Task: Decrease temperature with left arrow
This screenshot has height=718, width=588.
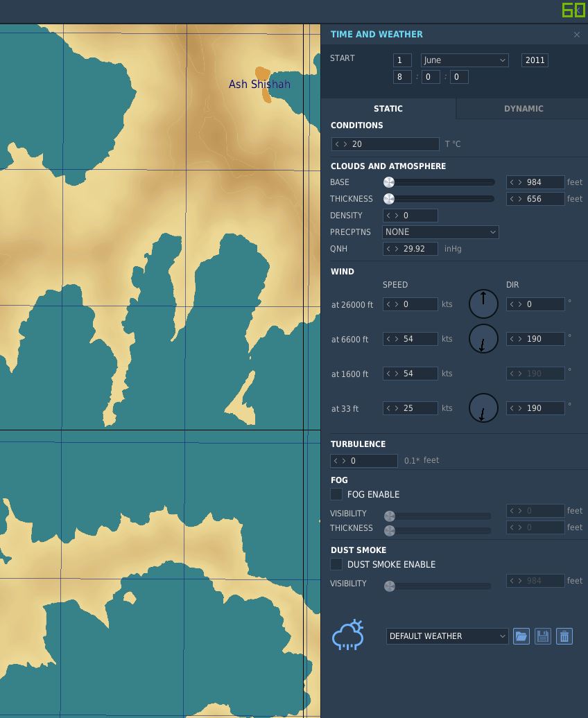Action: point(337,144)
